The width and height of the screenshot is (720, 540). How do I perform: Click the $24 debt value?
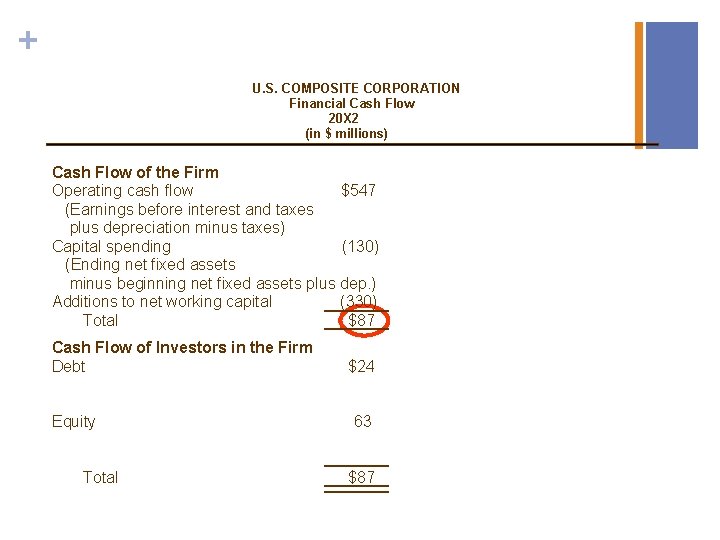point(361,366)
